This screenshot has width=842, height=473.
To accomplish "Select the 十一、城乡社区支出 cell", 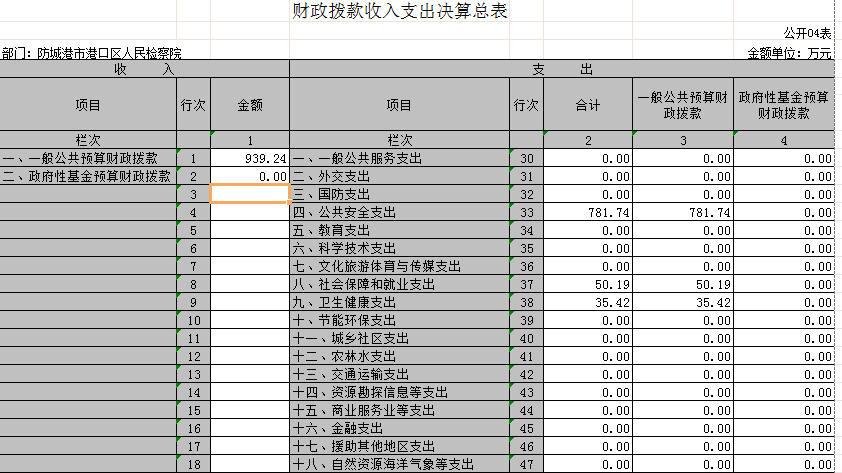I will 400,338.
